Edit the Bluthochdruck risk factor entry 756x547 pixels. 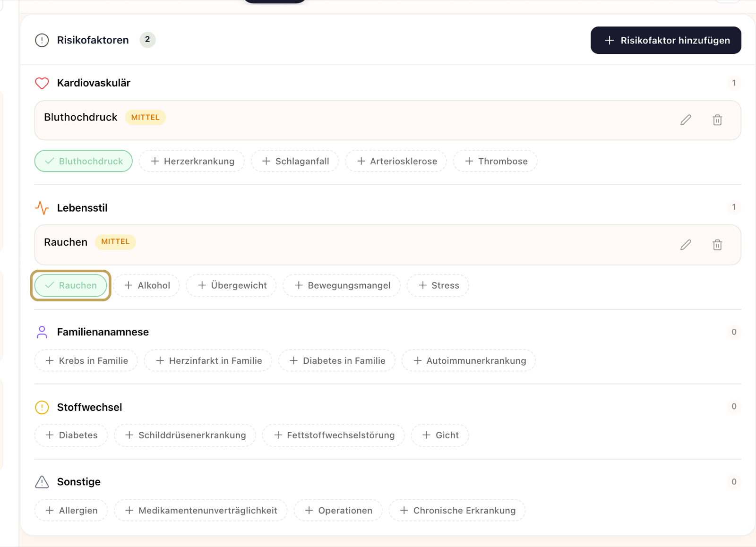pos(686,120)
